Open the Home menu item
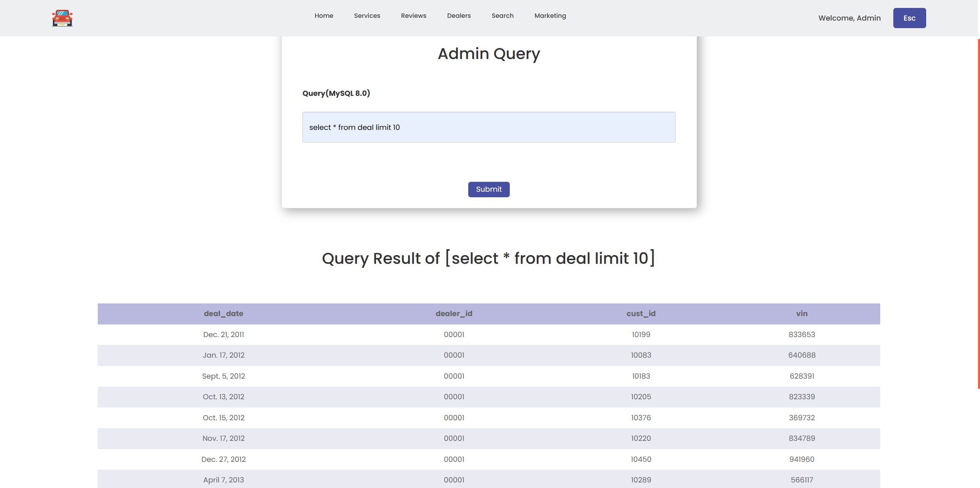Screen dimensions: 980x488 pyautogui.click(x=324, y=16)
